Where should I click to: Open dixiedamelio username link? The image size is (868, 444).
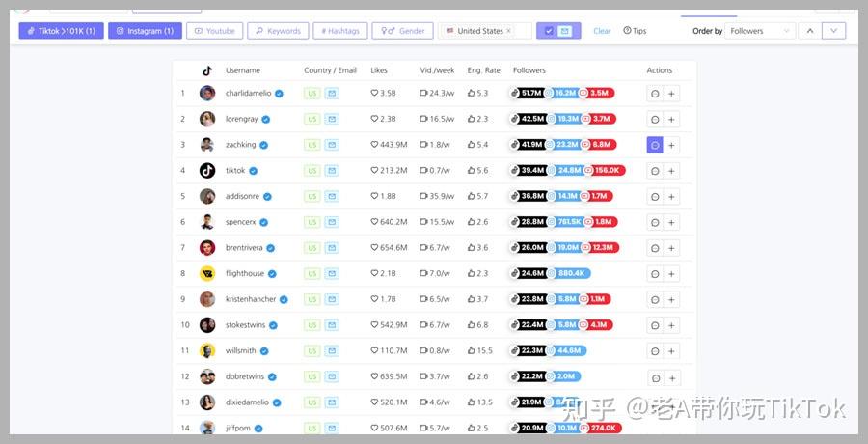[247, 402]
